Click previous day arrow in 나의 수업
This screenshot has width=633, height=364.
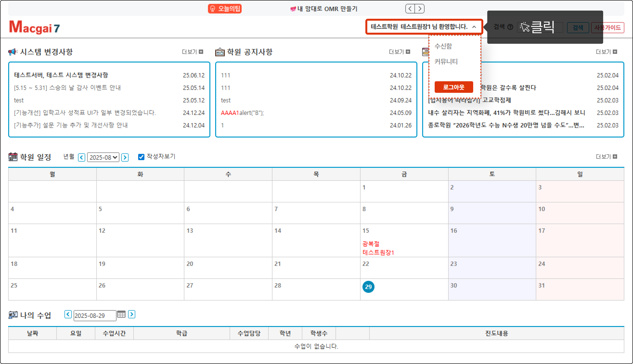pos(68,314)
